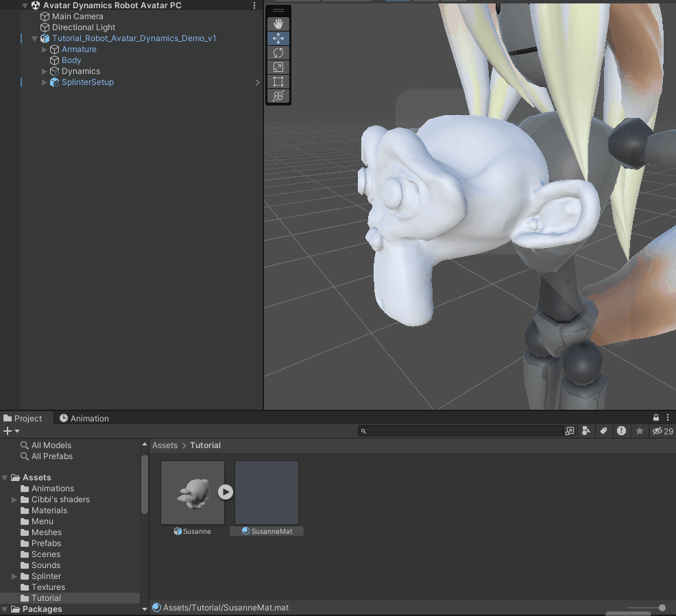Screen dimensions: 676x616
Task: Adjust the thumbnail size slider
Action: (x=662, y=608)
